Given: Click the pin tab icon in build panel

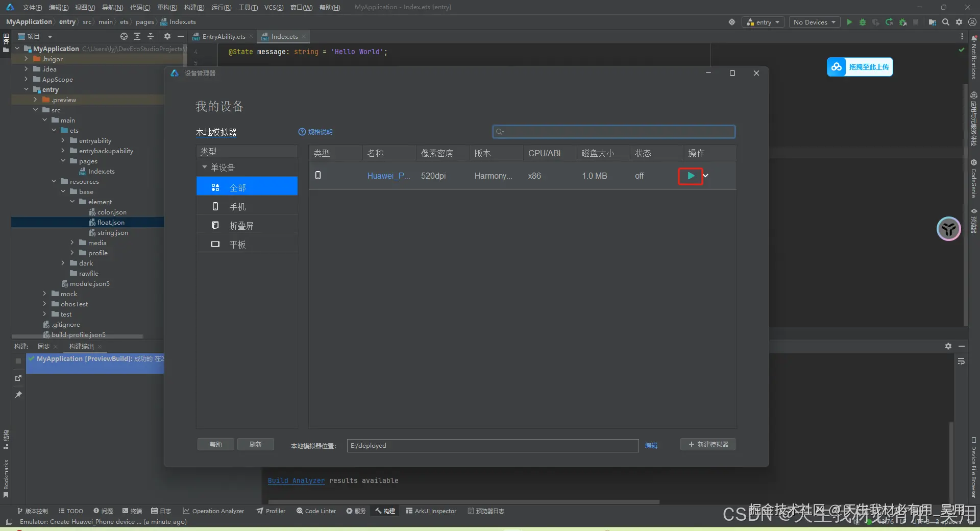Looking at the screenshot, I should click(18, 395).
